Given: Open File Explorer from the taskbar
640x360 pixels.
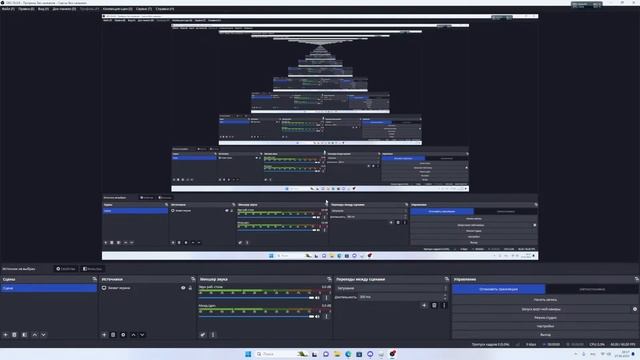Looking at the screenshot, I should click(337, 354).
